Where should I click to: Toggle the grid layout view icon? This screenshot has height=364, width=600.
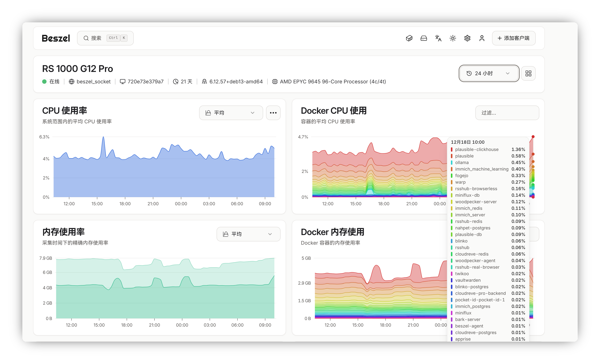point(528,73)
